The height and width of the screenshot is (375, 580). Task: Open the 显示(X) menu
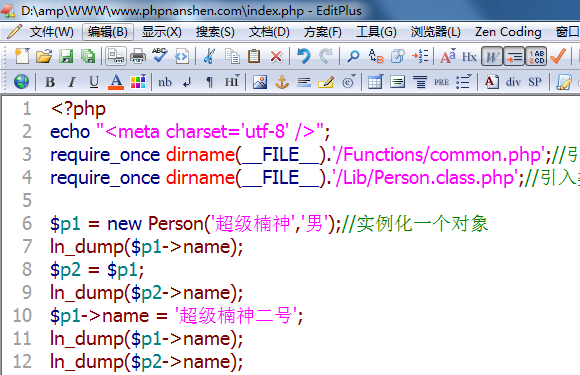pos(162,32)
